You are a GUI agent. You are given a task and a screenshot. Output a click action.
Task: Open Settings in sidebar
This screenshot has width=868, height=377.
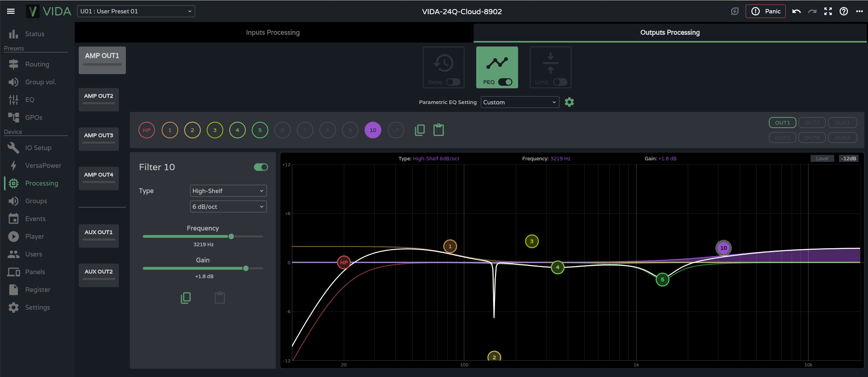(37, 307)
